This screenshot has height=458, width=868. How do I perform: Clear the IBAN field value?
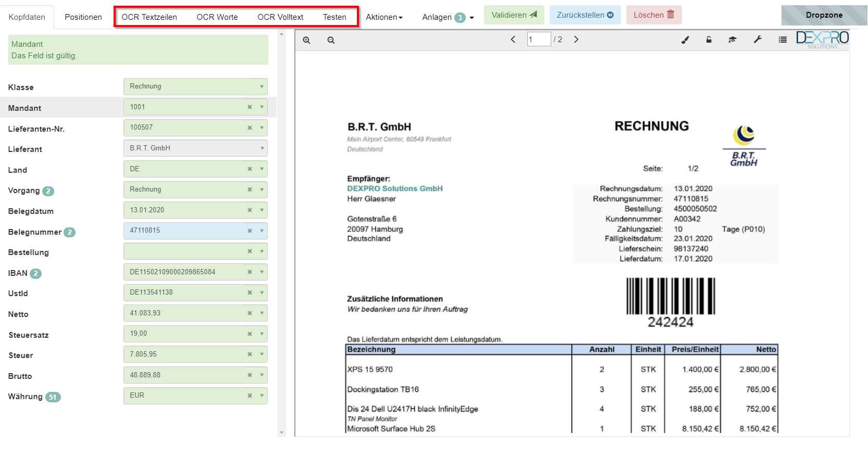pyautogui.click(x=250, y=272)
